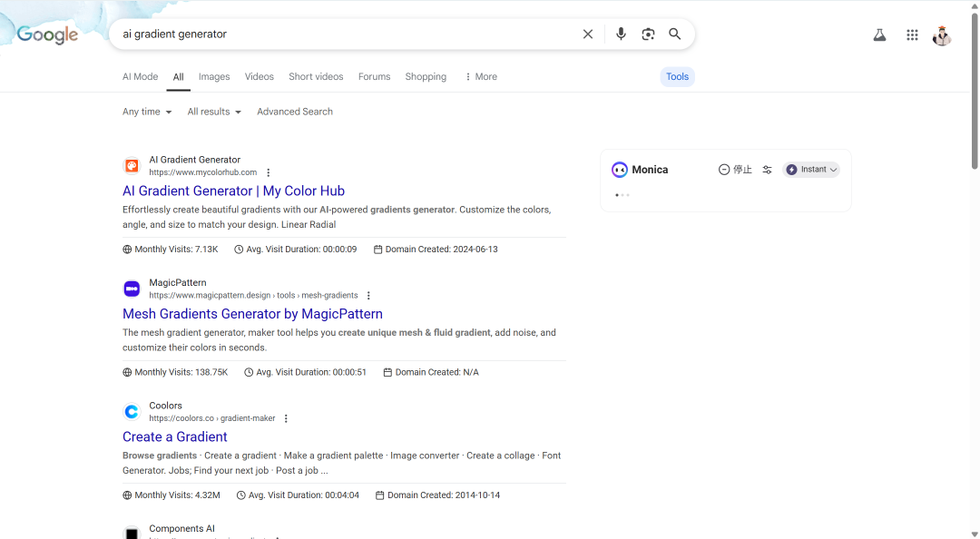Click the Coolors favicon
The width and height of the screenshot is (980, 539).
pyautogui.click(x=132, y=411)
